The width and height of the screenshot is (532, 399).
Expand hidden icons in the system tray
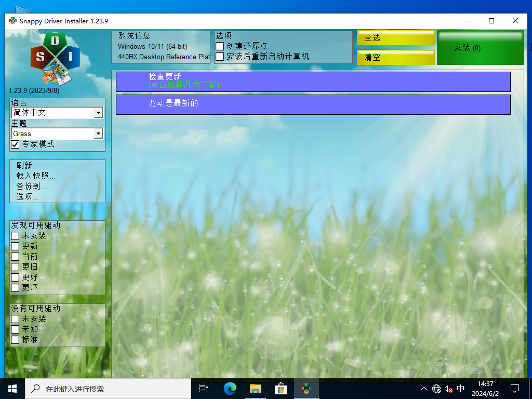tap(424, 388)
